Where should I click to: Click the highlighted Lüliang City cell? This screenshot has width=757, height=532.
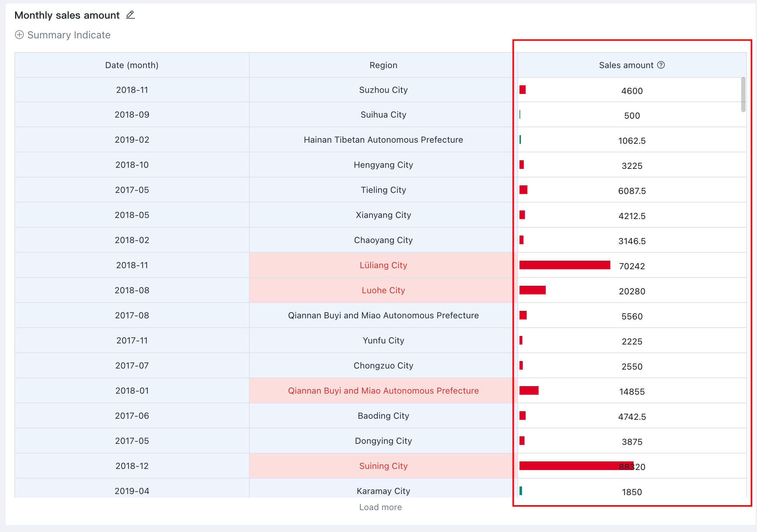[x=383, y=265]
